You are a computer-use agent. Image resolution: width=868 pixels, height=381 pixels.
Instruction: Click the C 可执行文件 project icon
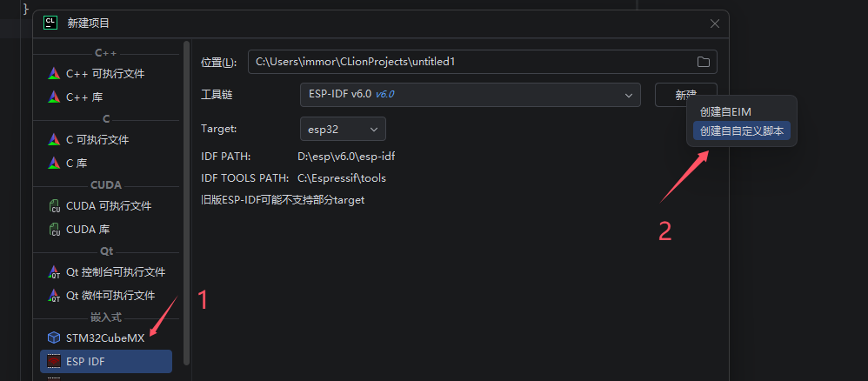(x=54, y=140)
